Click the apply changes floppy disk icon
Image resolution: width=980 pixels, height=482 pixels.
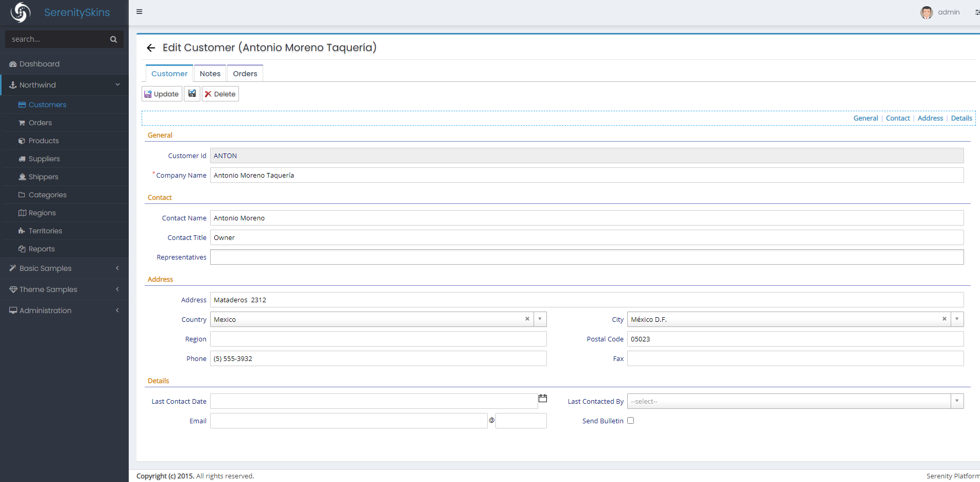coord(192,94)
